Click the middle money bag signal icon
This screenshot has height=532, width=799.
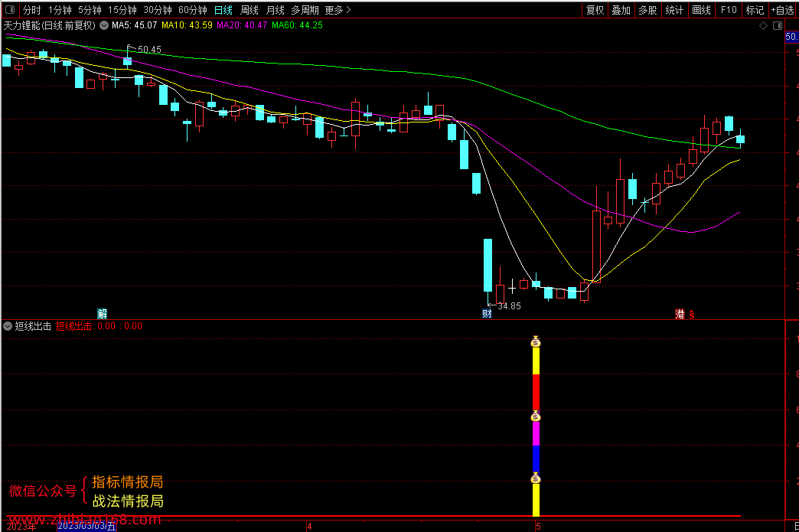536,416
